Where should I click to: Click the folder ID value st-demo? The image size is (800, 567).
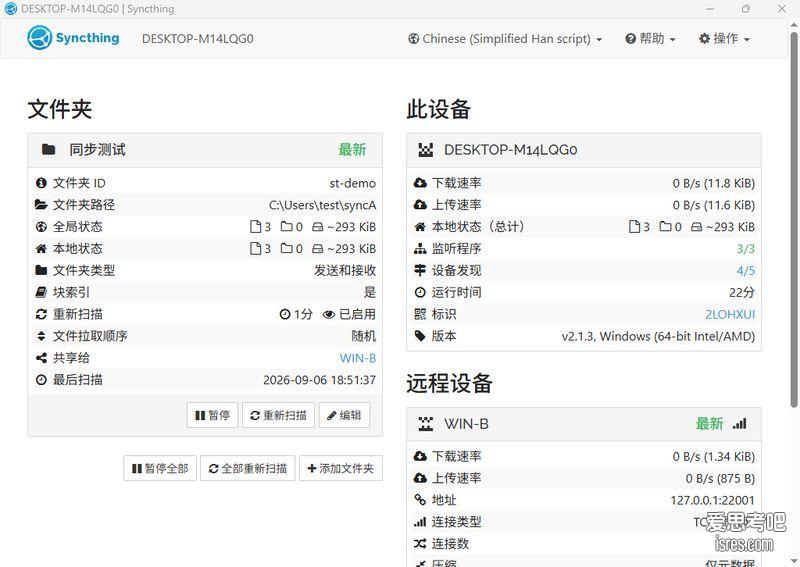coord(353,183)
